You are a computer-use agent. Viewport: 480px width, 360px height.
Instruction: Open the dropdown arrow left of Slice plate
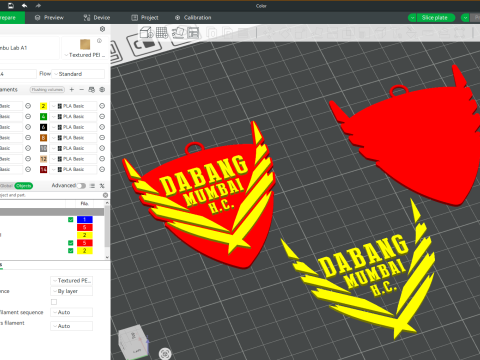pos(412,18)
